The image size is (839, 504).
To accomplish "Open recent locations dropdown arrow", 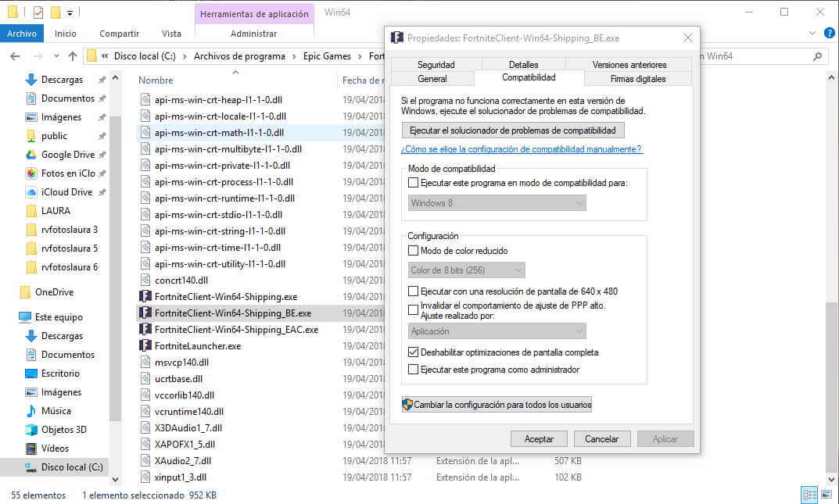I will click(x=56, y=56).
